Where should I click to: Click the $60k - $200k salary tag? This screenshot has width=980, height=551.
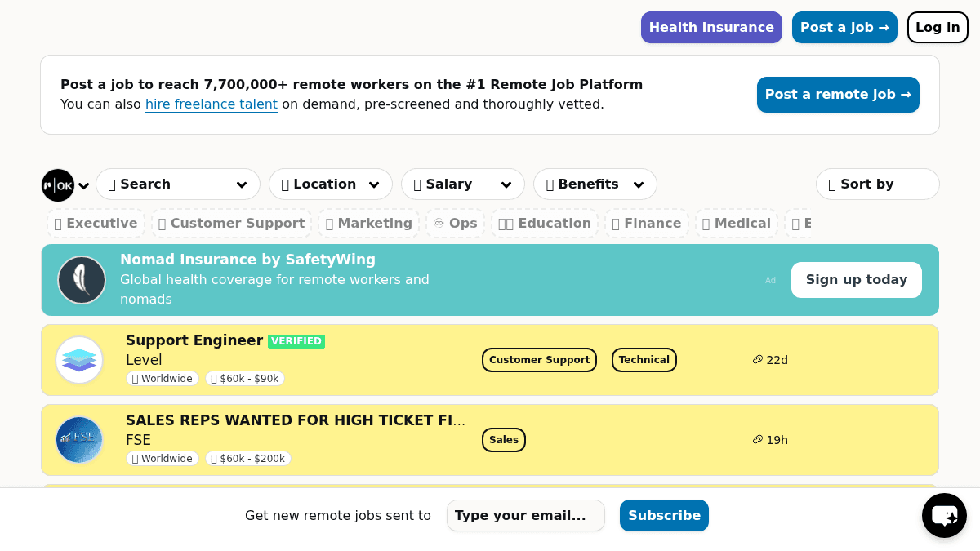248,459
